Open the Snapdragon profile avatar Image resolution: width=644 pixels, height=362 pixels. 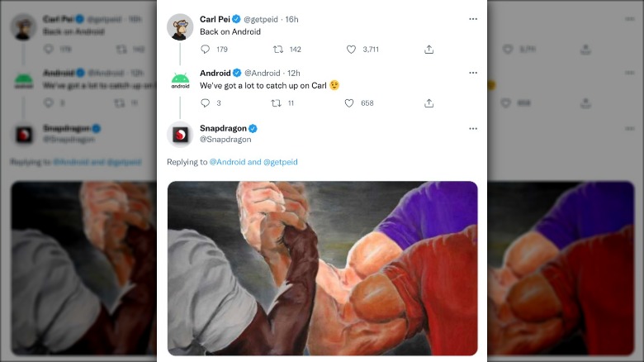180,134
